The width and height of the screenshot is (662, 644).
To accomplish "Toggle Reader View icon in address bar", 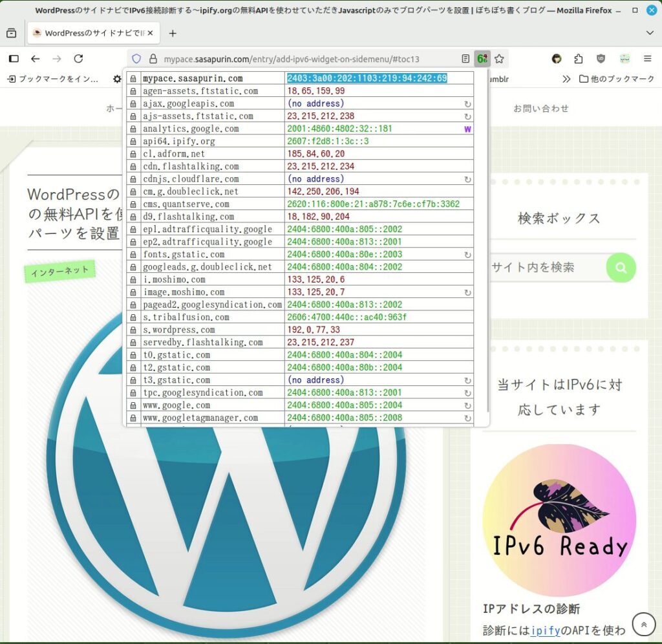I will click(465, 59).
